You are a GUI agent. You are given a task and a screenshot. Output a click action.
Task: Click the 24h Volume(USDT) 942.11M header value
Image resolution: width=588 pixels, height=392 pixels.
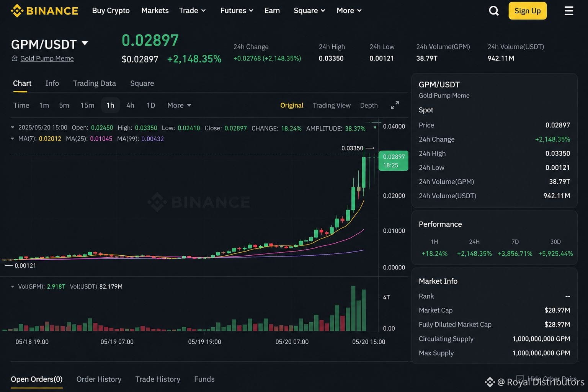(x=501, y=59)
